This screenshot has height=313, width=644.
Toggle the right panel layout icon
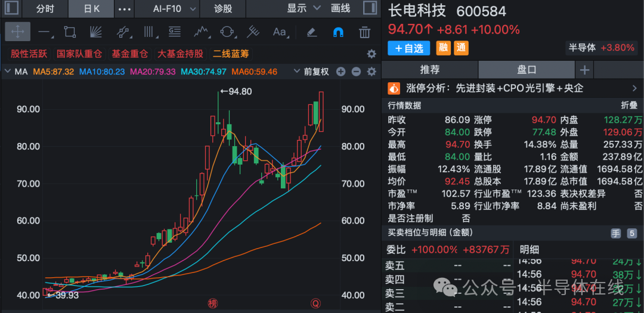pos(370,8)
